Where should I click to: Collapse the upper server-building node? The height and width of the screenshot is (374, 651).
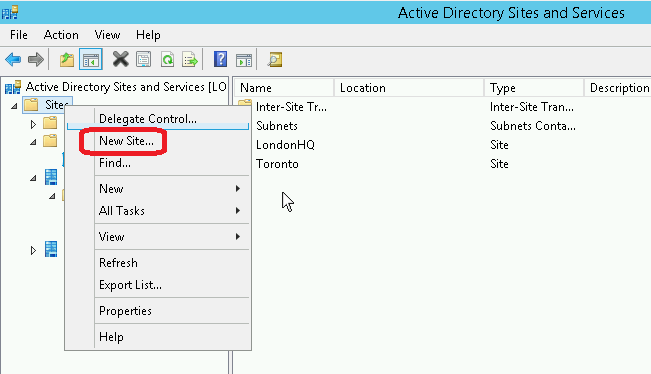pos(33,178)
